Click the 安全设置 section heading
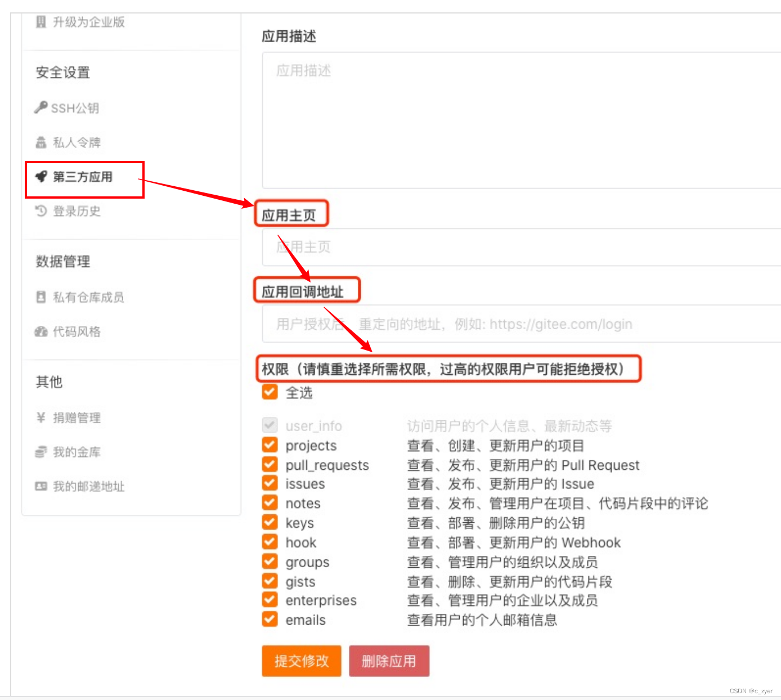This screenshot has width=781, height=700. coord(63,73)
